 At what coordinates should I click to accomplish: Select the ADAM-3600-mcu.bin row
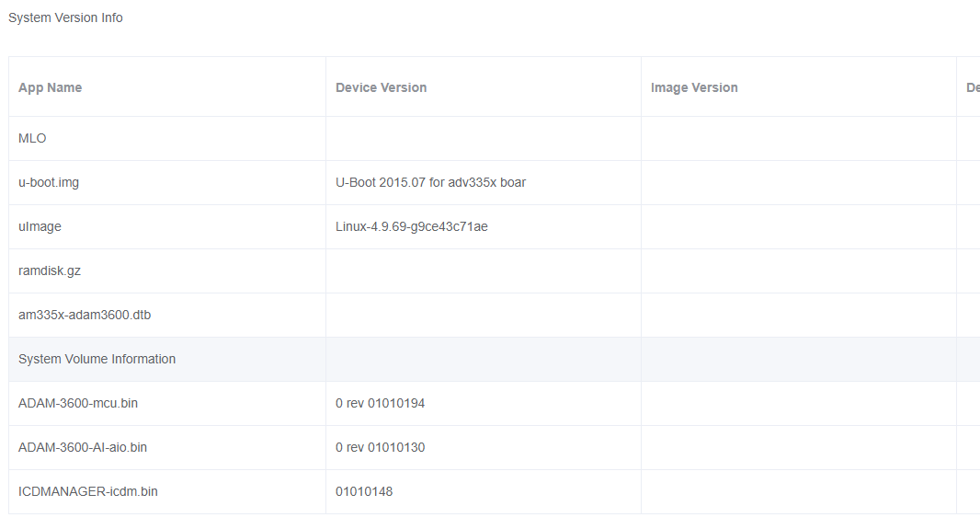[x=78, y=403]
